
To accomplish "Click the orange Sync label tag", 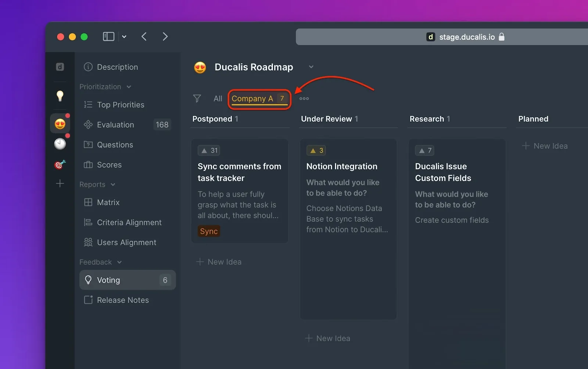I will (209, 231).
